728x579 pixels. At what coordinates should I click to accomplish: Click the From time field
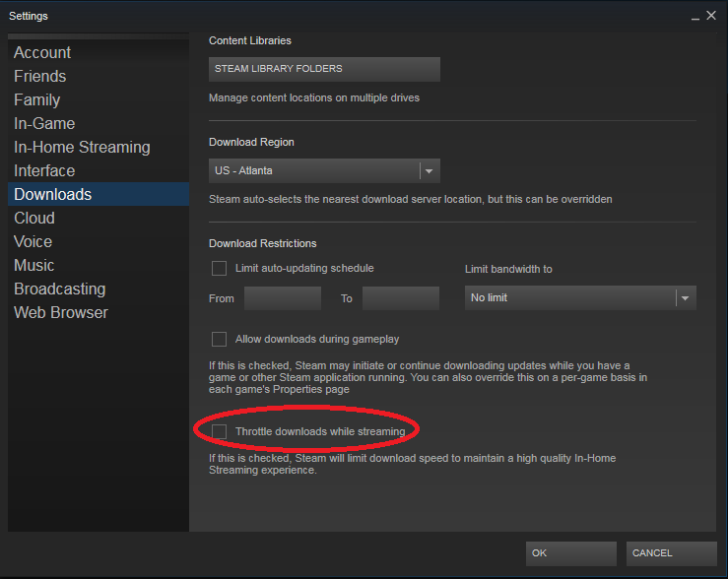(283, 297)
